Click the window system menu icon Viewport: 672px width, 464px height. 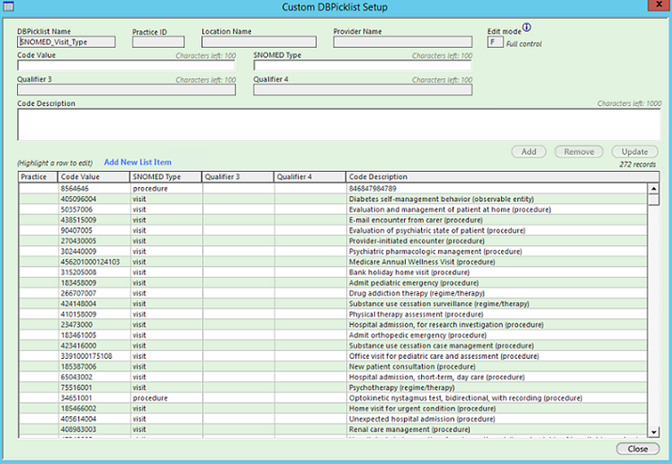point(8,6)
